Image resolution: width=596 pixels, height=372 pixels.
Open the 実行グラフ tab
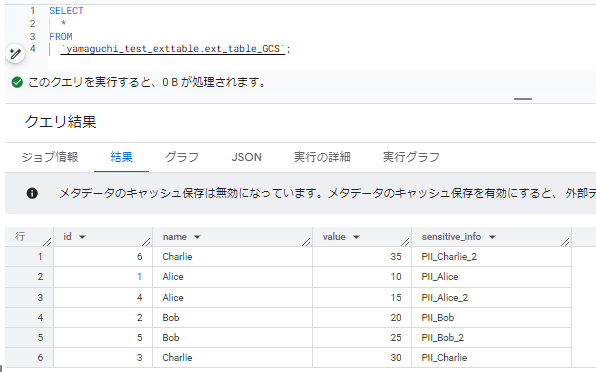[411, 157]
